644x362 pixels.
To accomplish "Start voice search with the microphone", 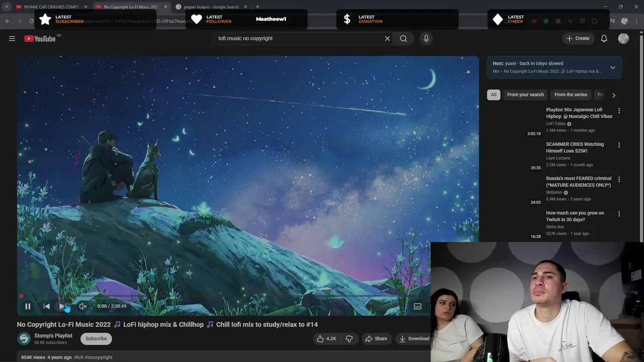I will [x=426, y=39].
